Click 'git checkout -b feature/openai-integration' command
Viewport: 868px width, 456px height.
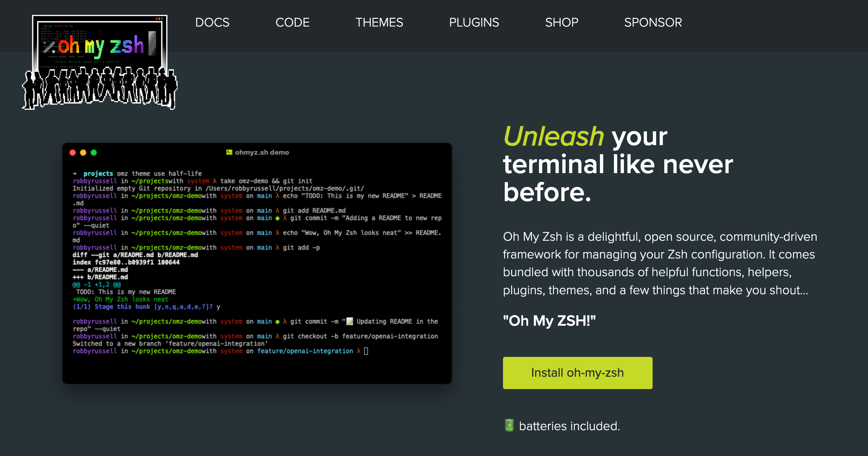(360, 336)
